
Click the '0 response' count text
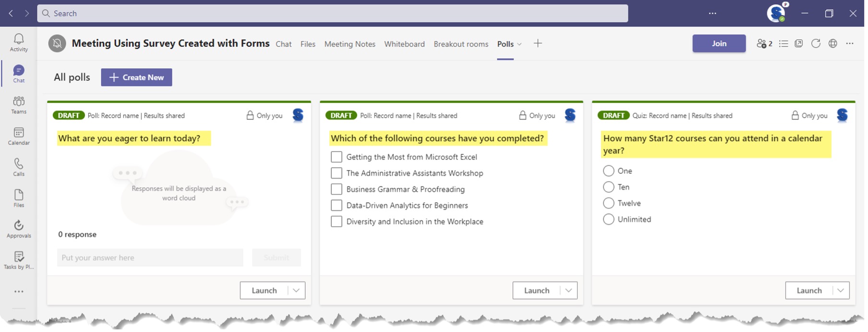(77, 234)
